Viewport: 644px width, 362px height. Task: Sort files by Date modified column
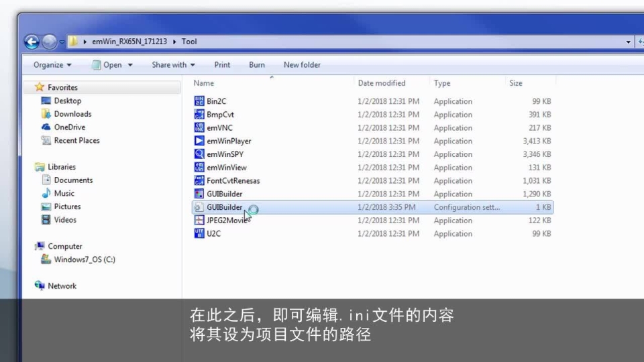[382, 83]
